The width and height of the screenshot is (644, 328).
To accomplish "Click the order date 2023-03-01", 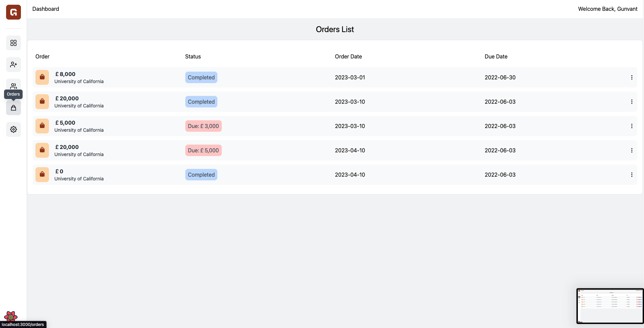I will click(x=350, y=77).
